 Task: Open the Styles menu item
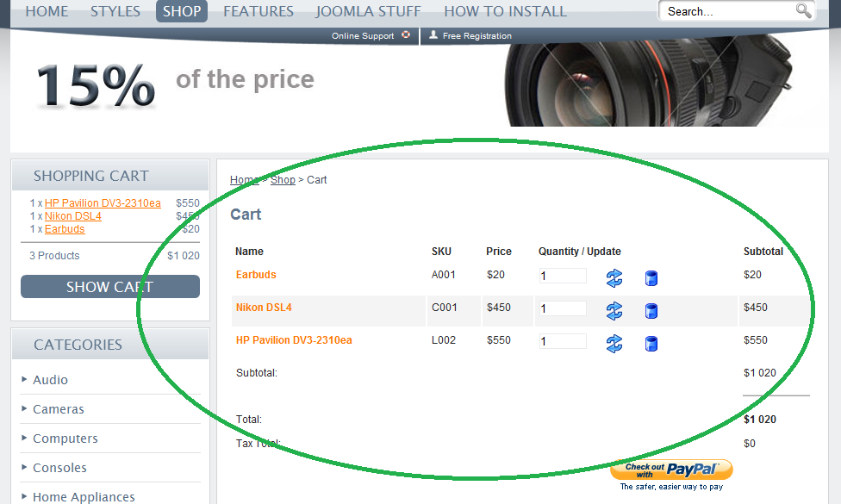tap(115, 11)
